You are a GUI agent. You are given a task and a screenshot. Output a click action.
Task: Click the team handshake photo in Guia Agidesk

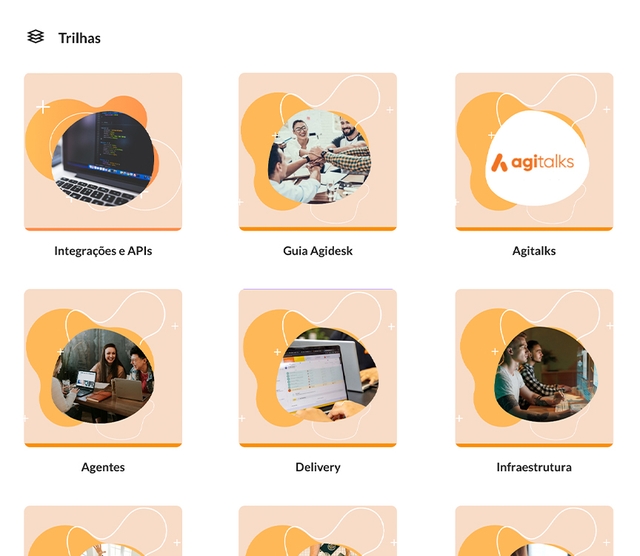coord(319,156)
